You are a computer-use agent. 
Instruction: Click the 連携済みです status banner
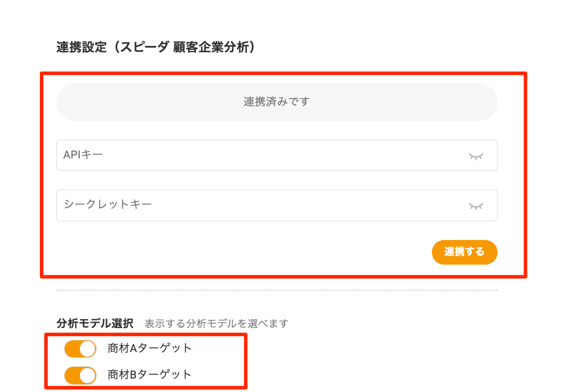coord(276,102)
